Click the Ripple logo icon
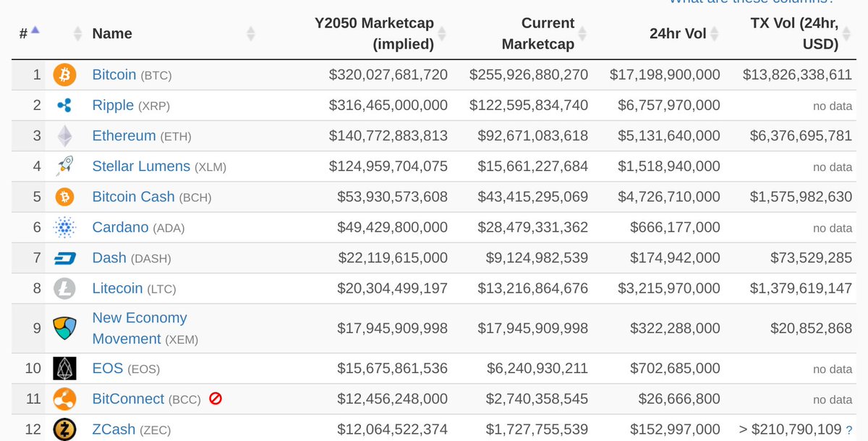868x441 pixels. point(64,106)
